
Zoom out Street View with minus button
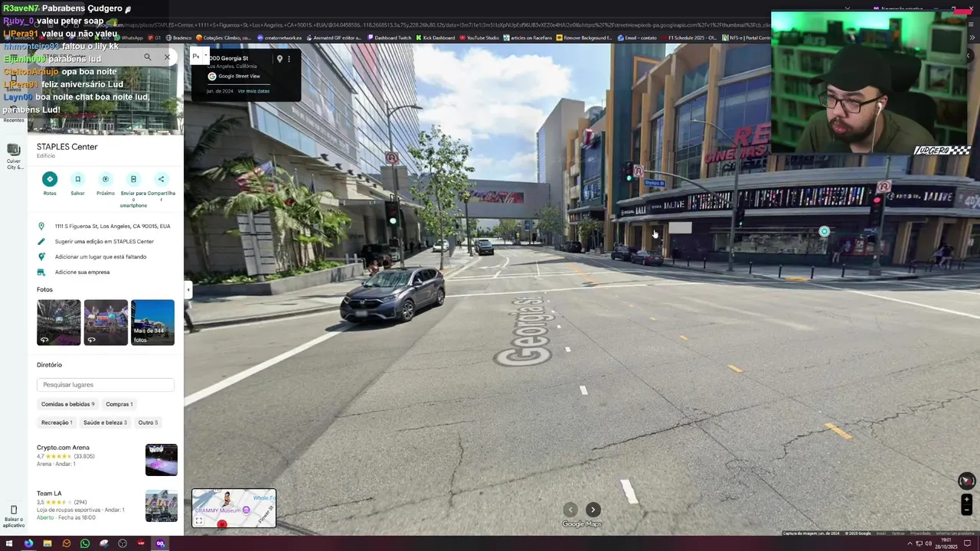pos(966,510)
